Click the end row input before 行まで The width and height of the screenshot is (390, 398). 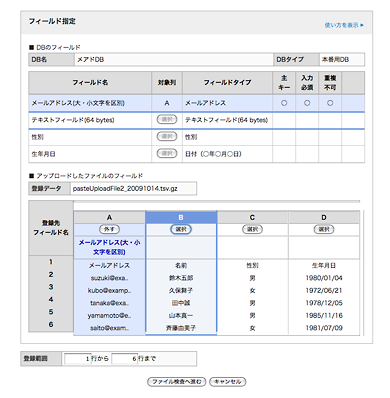(x=124, y=359)
